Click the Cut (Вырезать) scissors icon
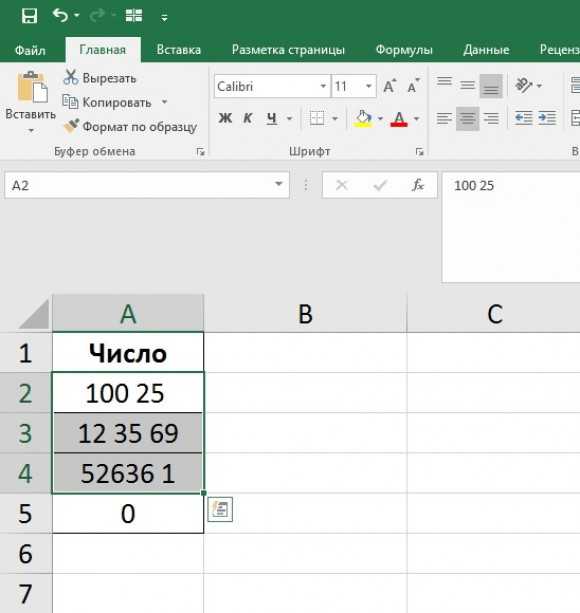Screen dimensions: 580x613 click(71, 78)
